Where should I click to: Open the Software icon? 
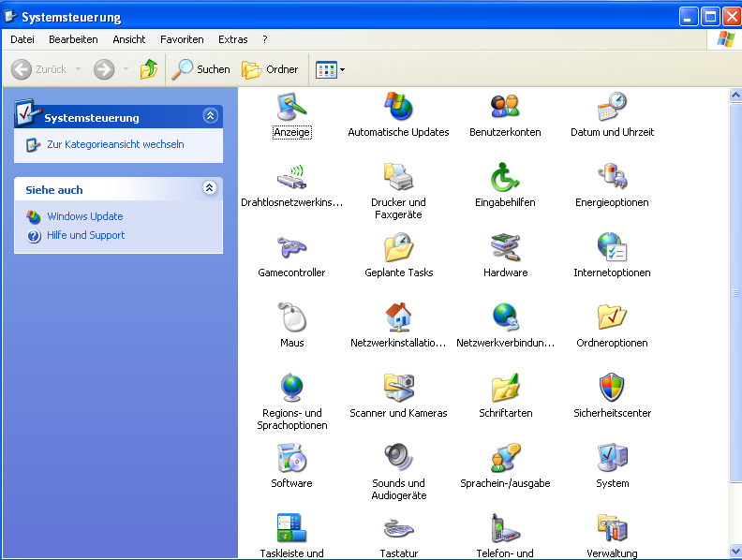coord(292,458)
